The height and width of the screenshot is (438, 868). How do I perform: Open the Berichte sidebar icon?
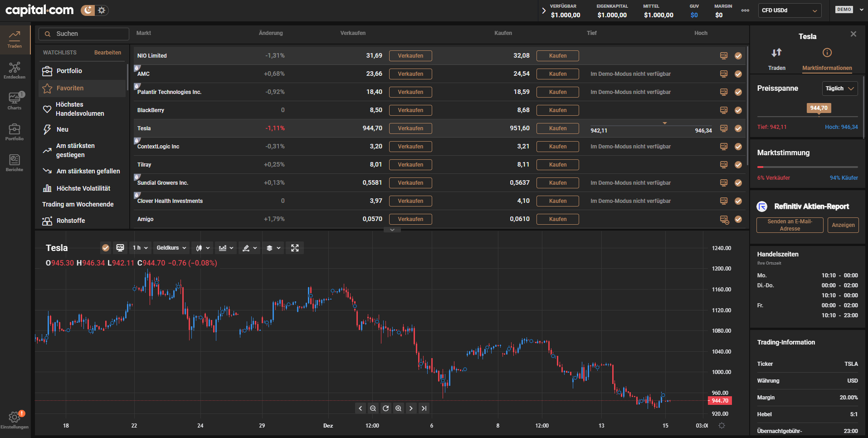pyautogui.click(x=15, y=162)
